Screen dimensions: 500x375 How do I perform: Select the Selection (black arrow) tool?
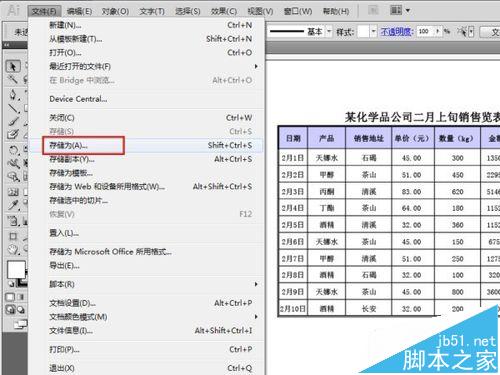13,66
